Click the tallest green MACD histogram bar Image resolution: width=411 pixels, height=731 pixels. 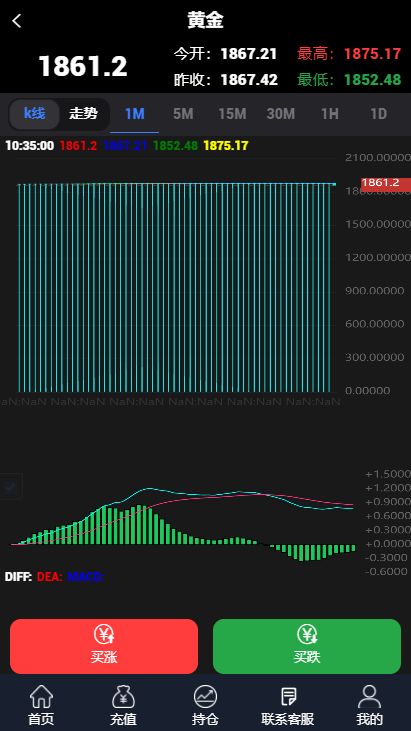[138, 524]
